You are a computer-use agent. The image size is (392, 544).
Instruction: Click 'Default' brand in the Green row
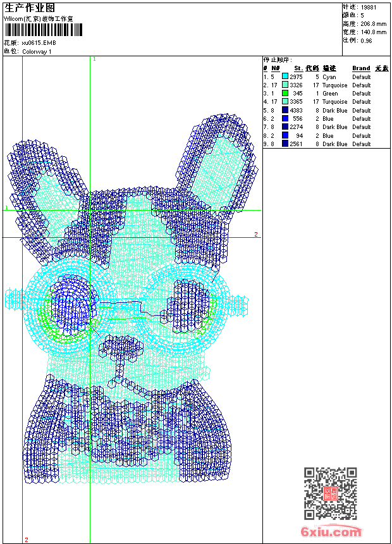[362, 94]
